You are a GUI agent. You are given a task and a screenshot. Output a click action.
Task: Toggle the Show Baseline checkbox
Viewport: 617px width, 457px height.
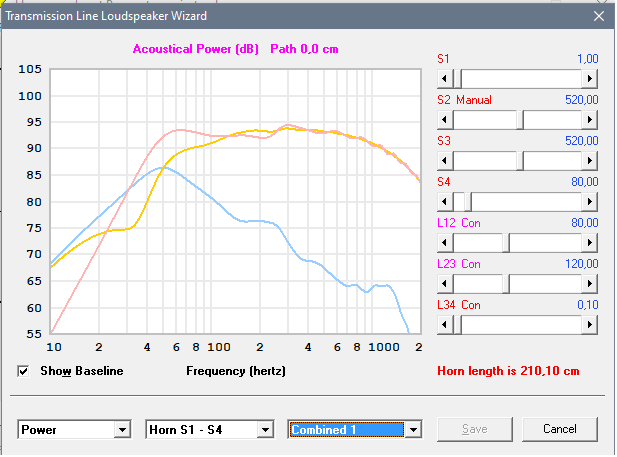click(x=24, y=371)
